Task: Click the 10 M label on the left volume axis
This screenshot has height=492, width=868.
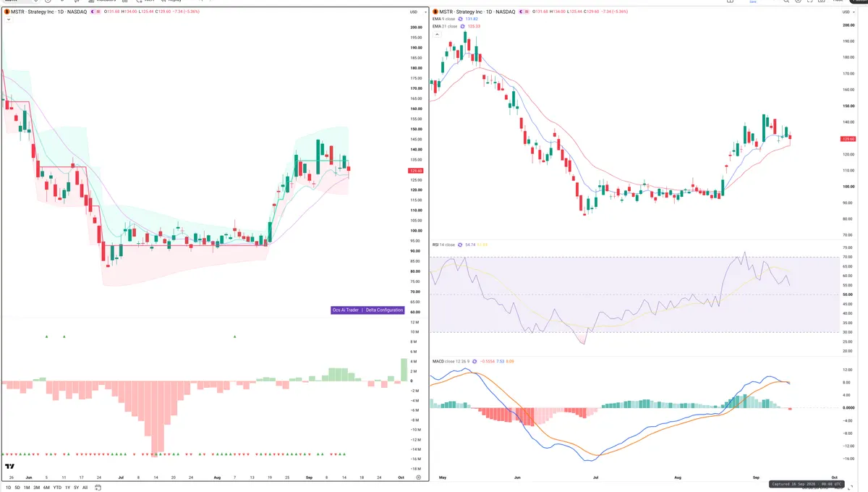Action: tap(414, 331)
